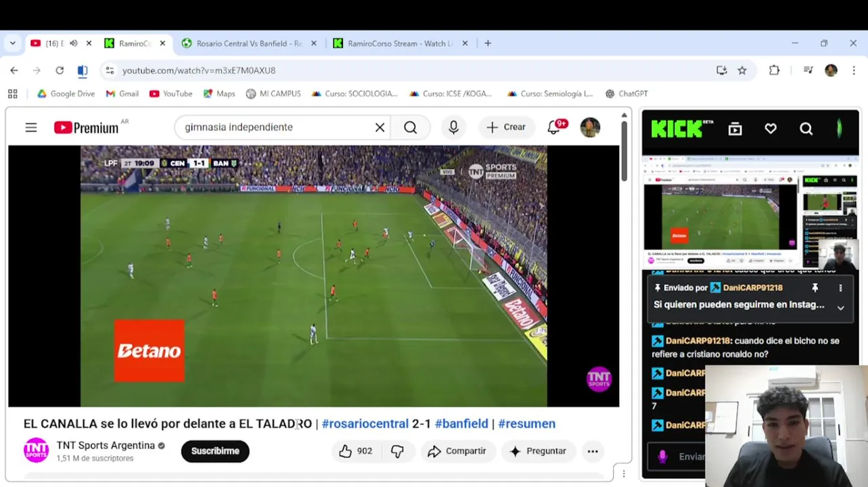
Task: Open Chrome three-dot menu
Action: [854, 70]
